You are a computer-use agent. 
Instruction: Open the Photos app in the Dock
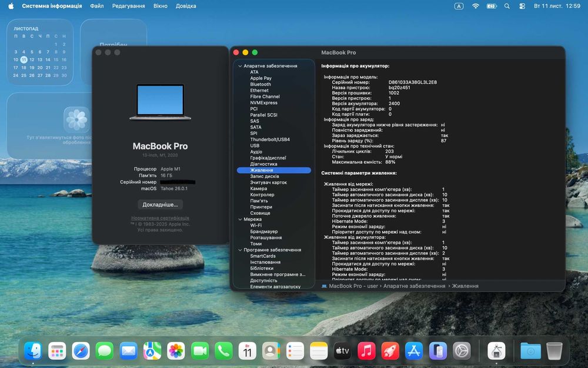[176, 351]
